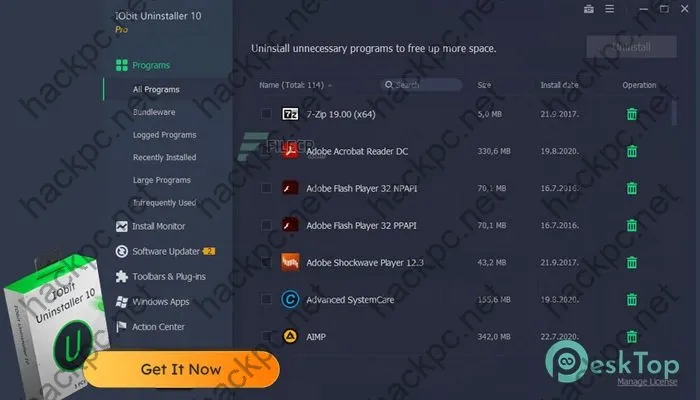700x400 pixels.
Task: Select Bundleware in sidebar
Action: coord(154,112)
